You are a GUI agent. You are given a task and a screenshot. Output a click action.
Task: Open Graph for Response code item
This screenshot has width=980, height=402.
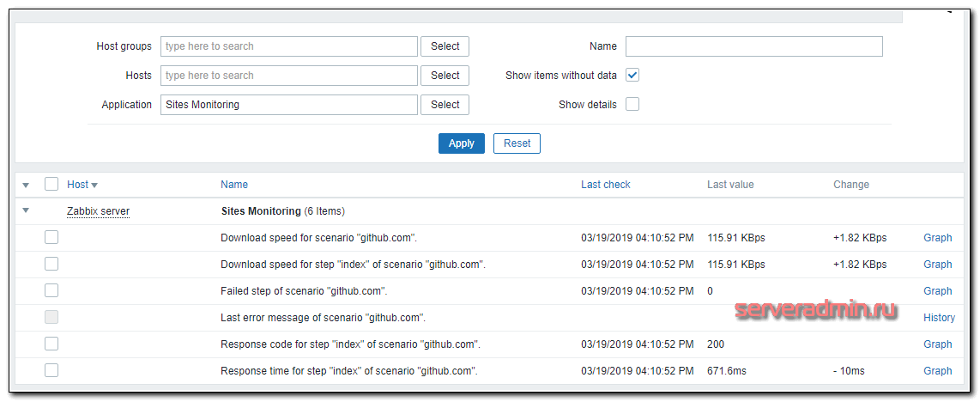[937, 344]
